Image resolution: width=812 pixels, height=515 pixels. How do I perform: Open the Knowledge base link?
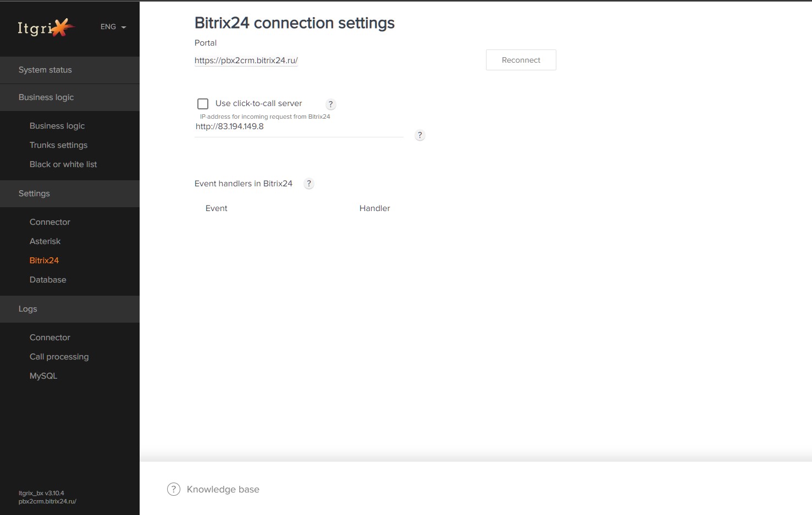pos(223,489)
